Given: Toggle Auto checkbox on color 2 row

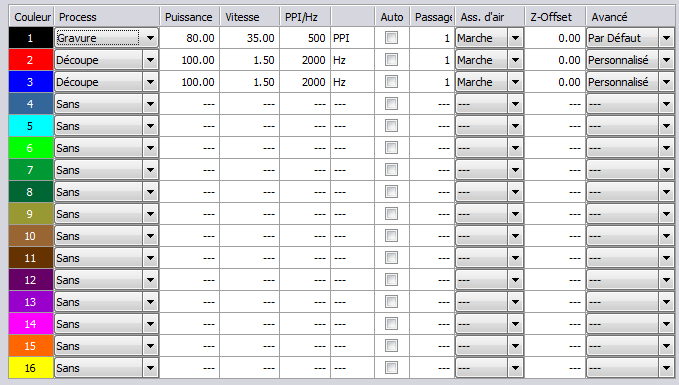Looking at the screenshot, I should 391,60.
